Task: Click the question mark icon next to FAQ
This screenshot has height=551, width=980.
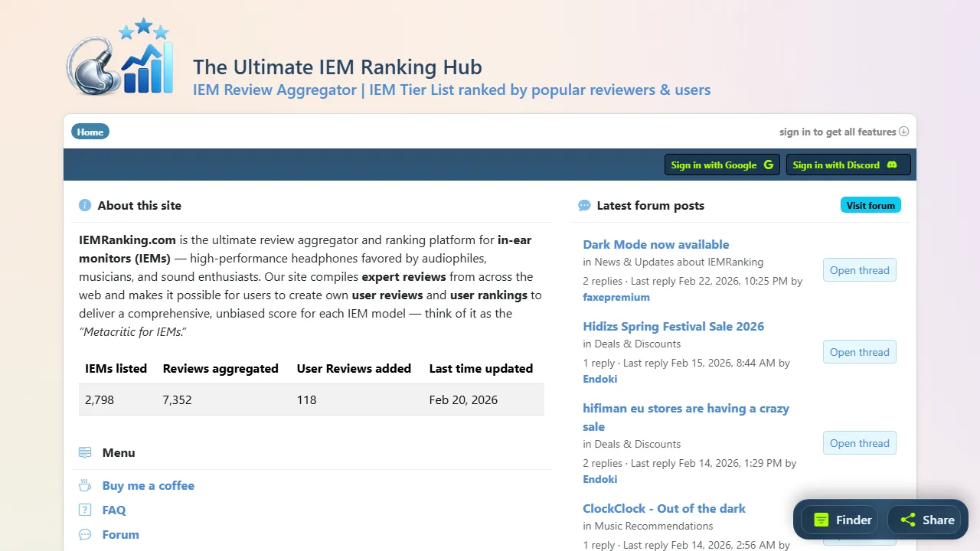Action: 84,510
